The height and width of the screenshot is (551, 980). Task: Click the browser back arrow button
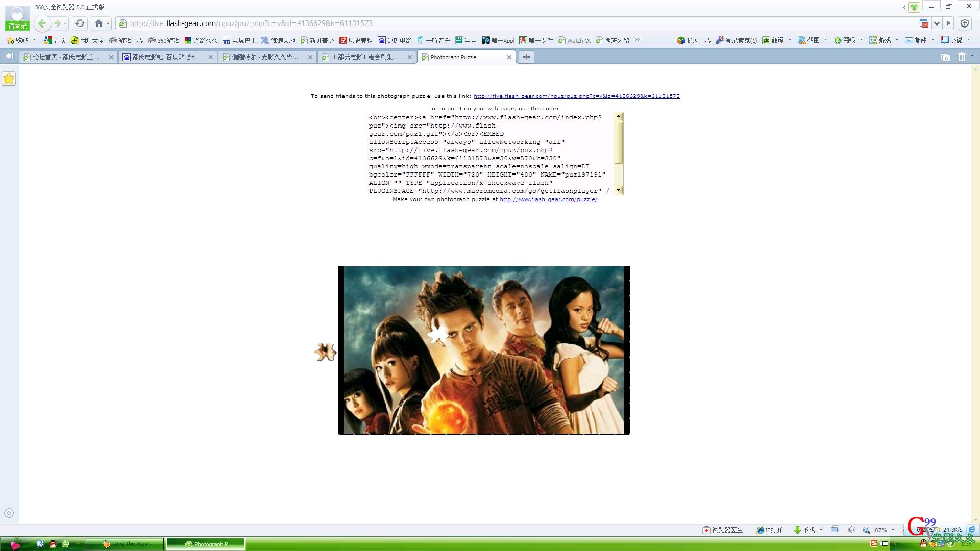click(x=42, y=23)
